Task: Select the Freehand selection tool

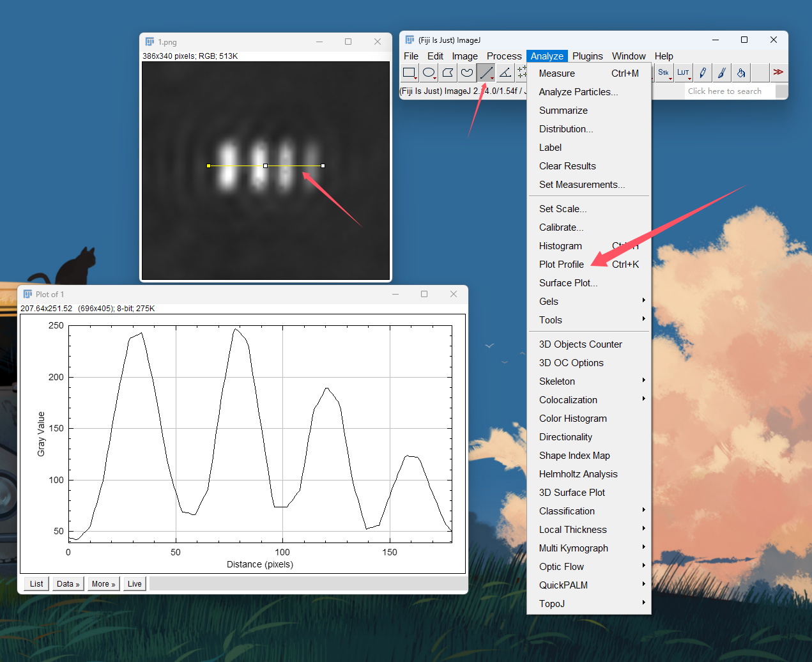Action: [x=467, y=73]
